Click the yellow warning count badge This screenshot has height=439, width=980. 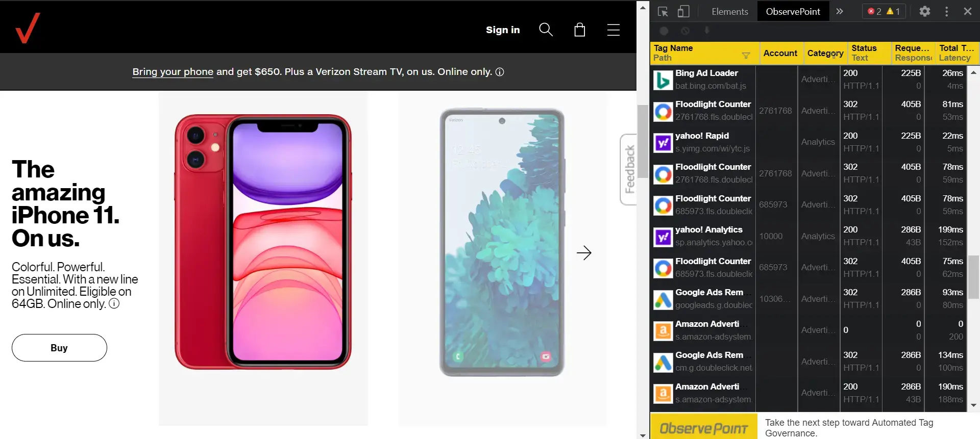pos(893,11)
